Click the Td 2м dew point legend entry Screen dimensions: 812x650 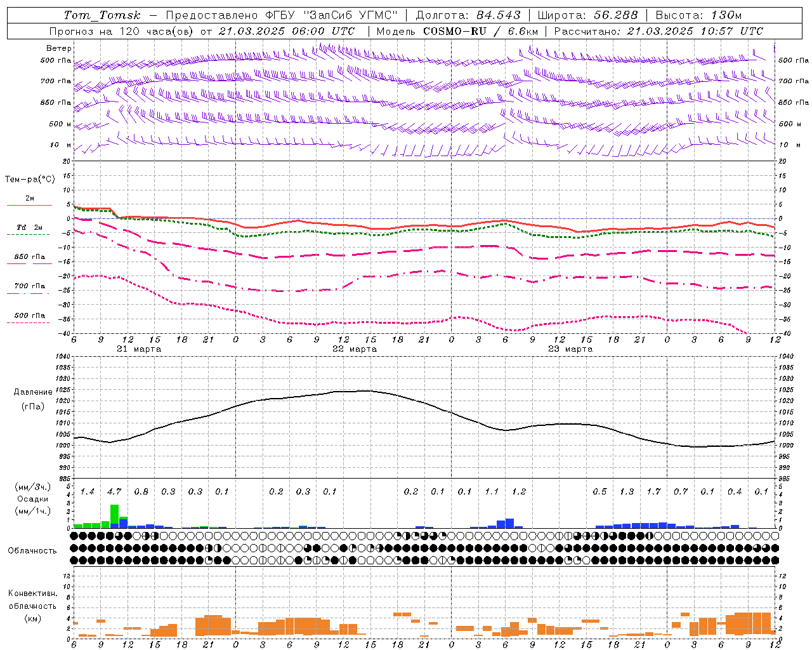[x=30, y=227]
